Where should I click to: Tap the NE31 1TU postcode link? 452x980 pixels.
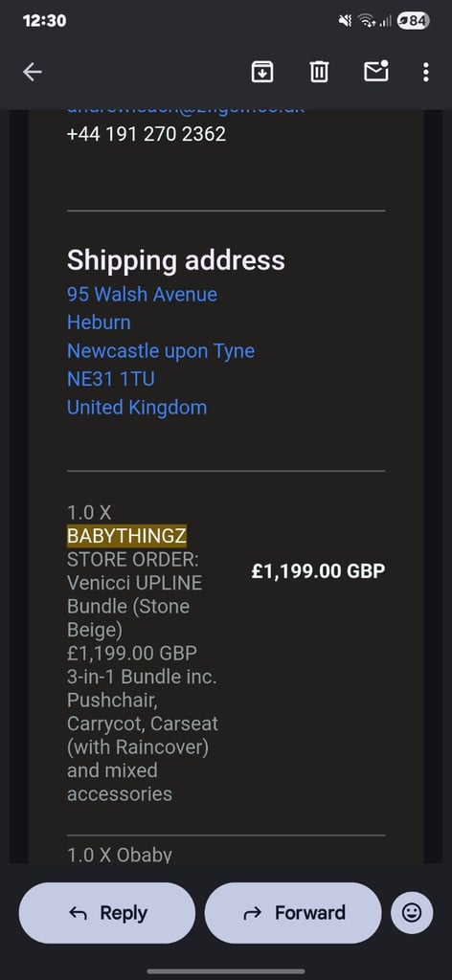tap(111, 379)
